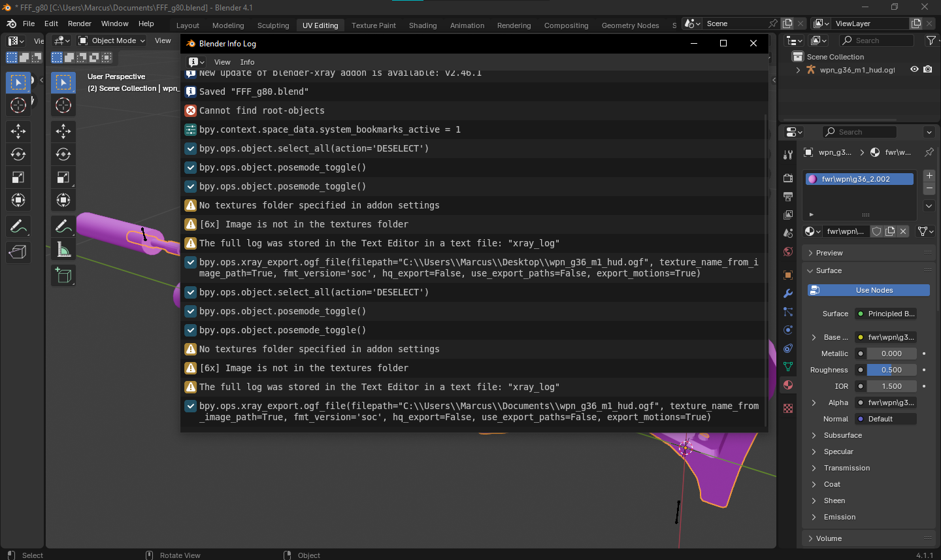Image resolution: width=941 pixels, height=560 pixels.
Task: Expand the Emission section
Action: pos(840,517)
